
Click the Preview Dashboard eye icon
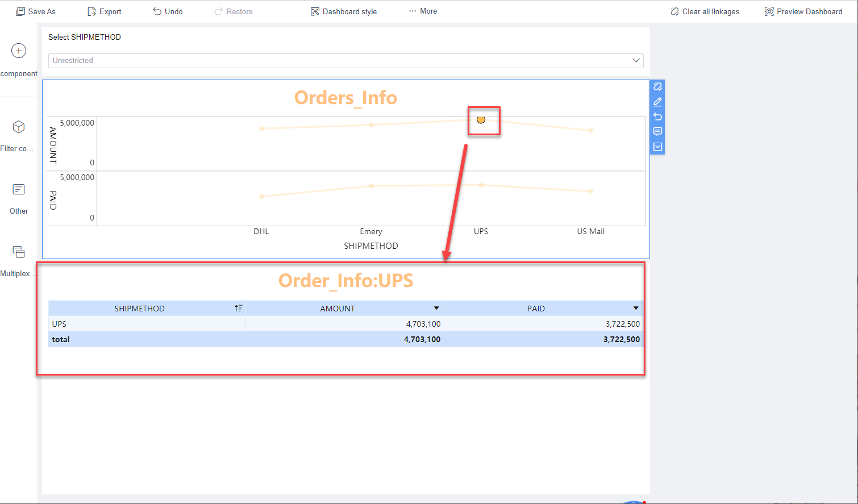coord(769,11)
